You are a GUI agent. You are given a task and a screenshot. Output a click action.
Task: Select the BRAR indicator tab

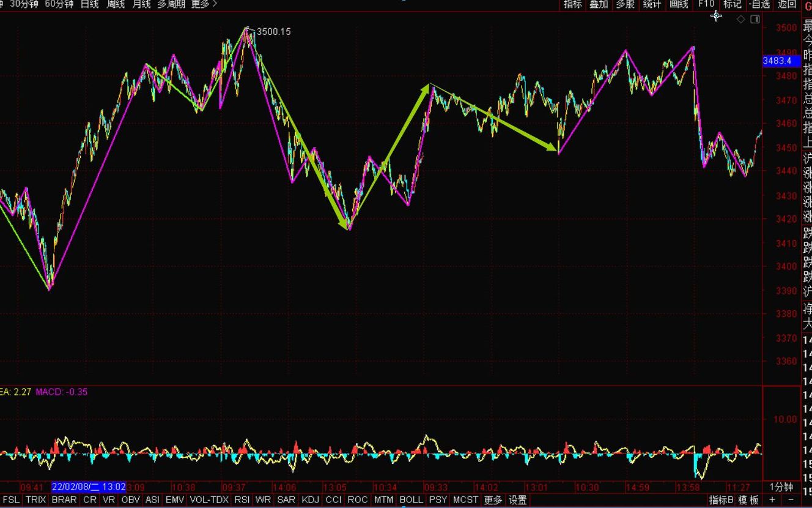click(64, 500)
